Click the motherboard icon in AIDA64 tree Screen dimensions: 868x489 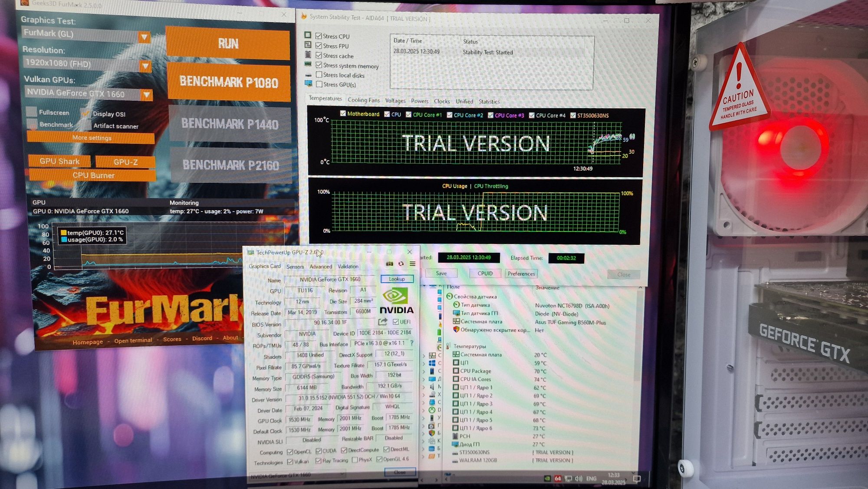pyautogui.click(x=432, y=355)
